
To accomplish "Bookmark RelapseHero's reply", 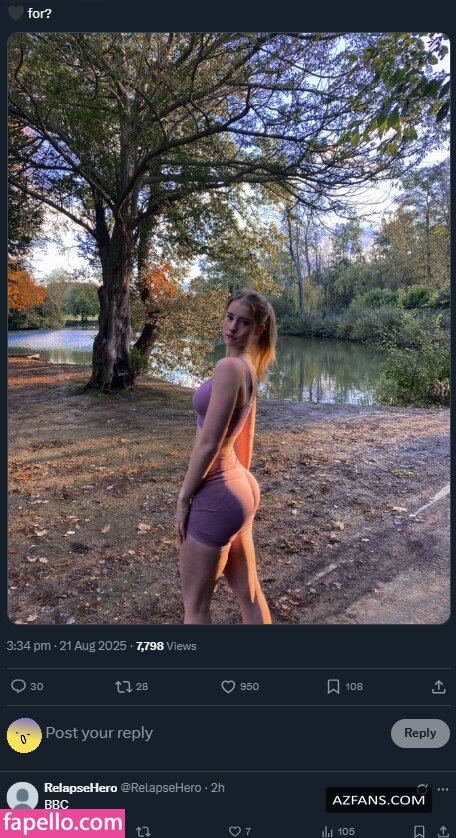I will (420, 832).
